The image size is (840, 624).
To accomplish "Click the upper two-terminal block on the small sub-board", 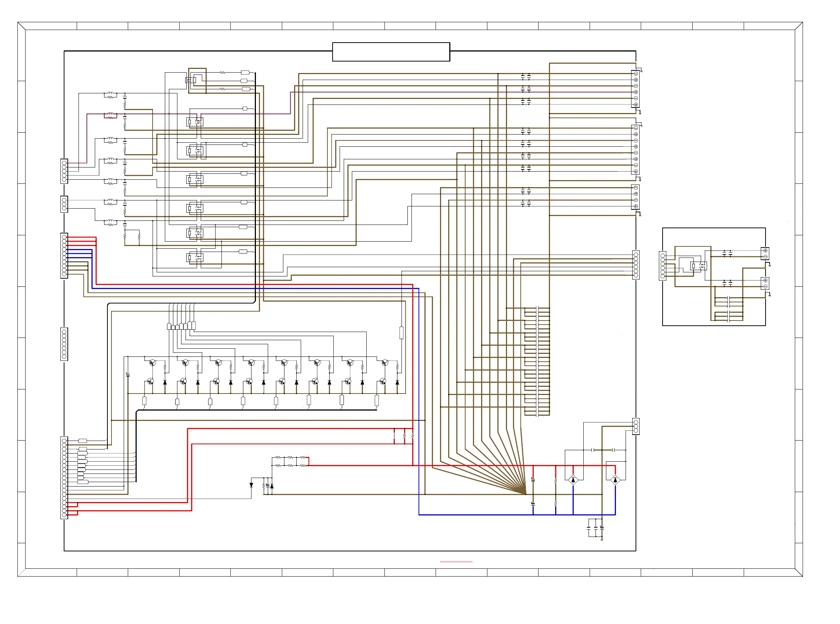I will pos(765,253).
